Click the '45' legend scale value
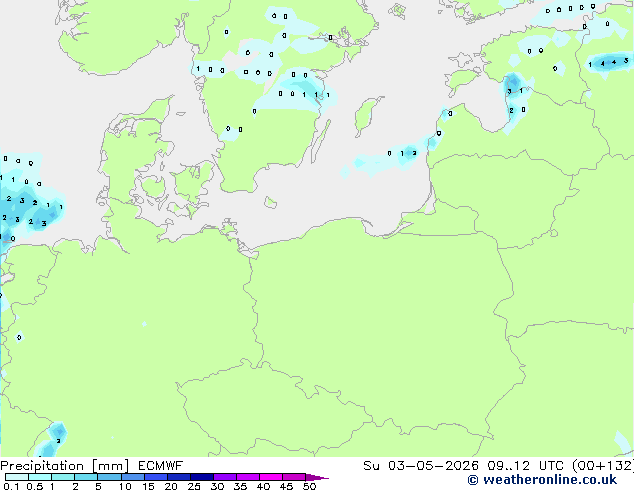634x490 pixels. 286,486
